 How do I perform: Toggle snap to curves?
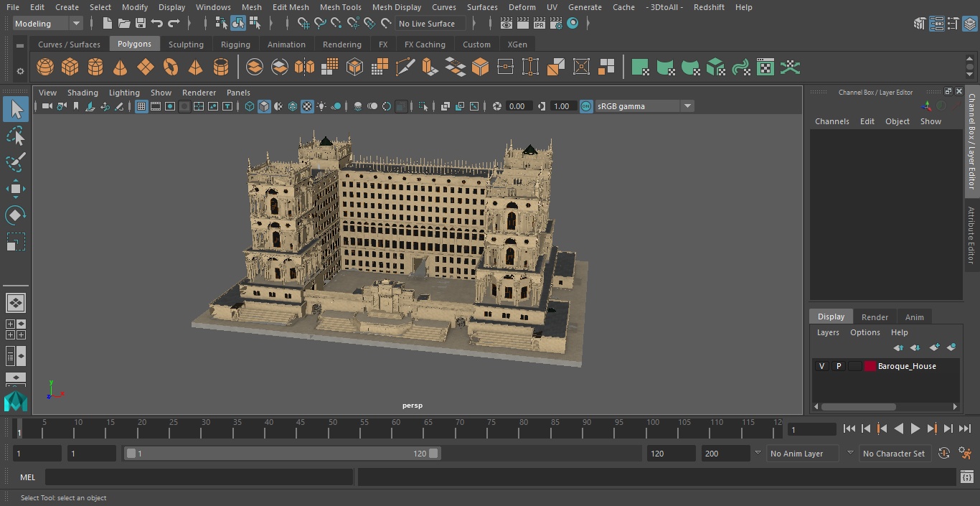(x=320, y=24)
